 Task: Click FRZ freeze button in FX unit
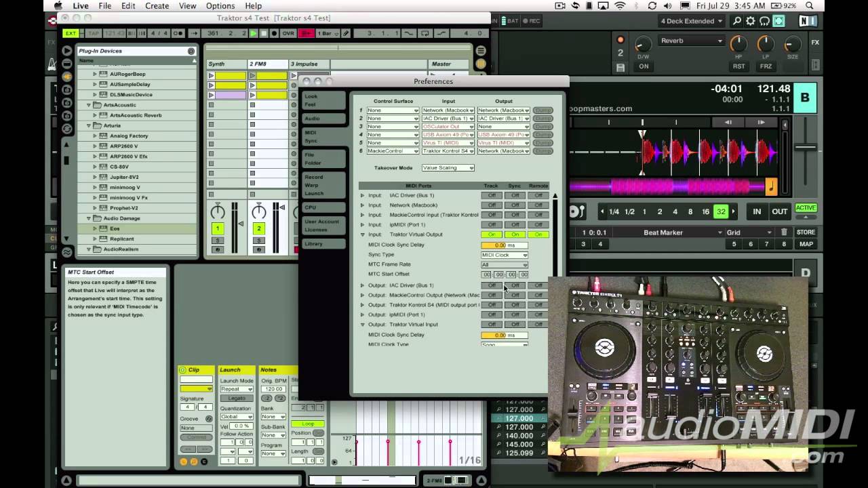pyautogui.click(x=766, y=66)
